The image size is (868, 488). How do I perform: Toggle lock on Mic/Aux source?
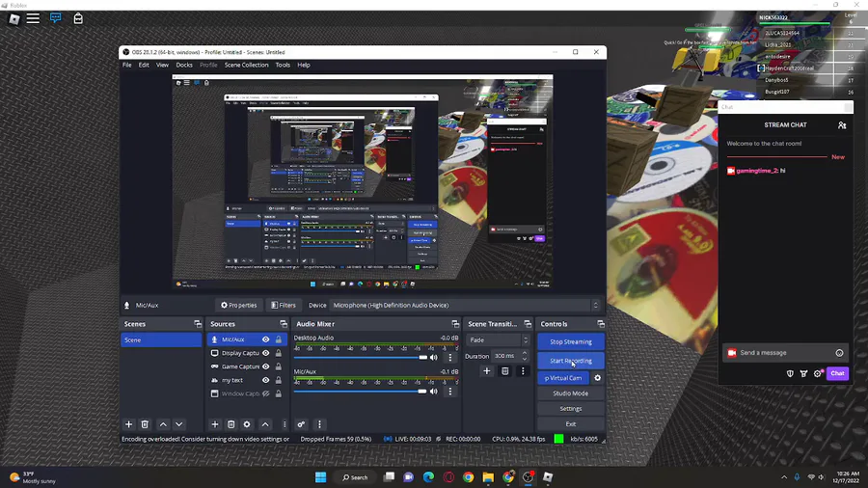(279, 339)
